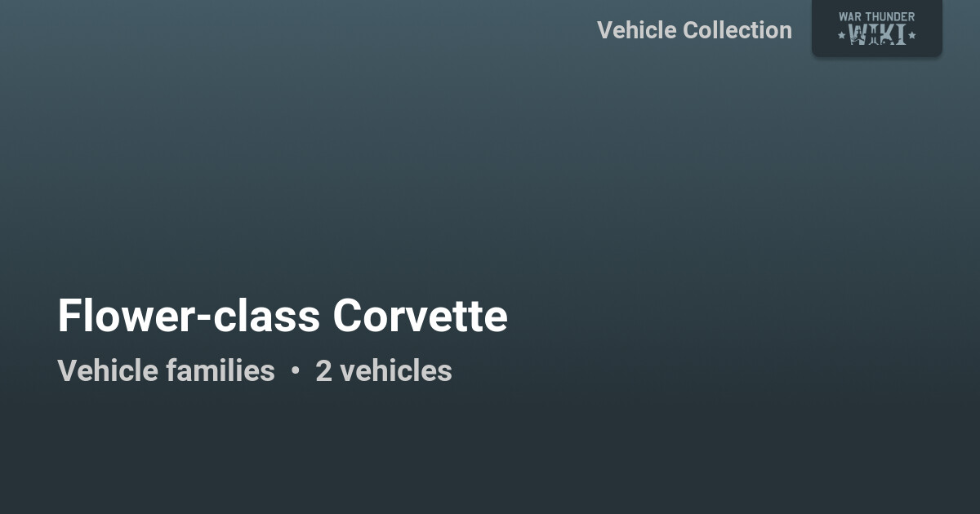Click the word families in the subtitle
Screen dimensions: 980x514
[220, 370]
